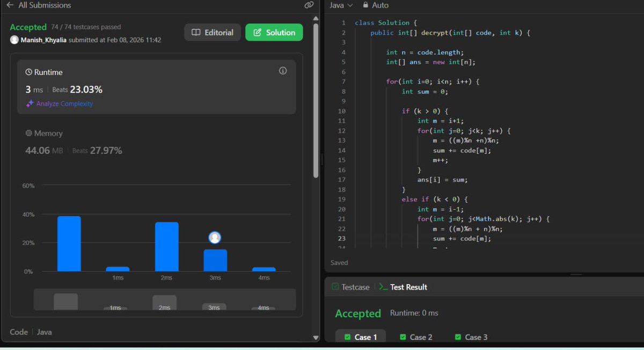Click the 'Saved' status text
The width and height of the screenshot is (644, 350).
pos(339,263)
